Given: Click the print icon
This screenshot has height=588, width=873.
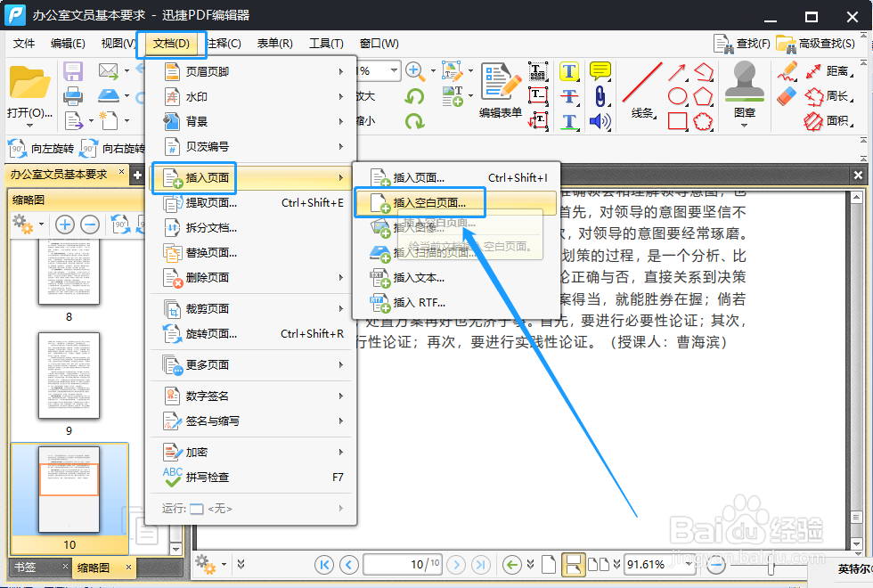Looking at the screenshot, I should 73,96.
